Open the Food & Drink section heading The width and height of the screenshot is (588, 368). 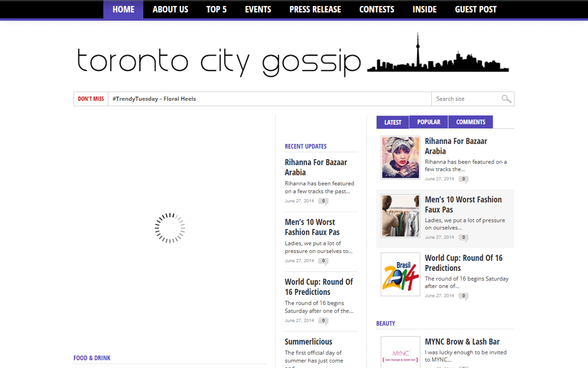coord(92,358)
